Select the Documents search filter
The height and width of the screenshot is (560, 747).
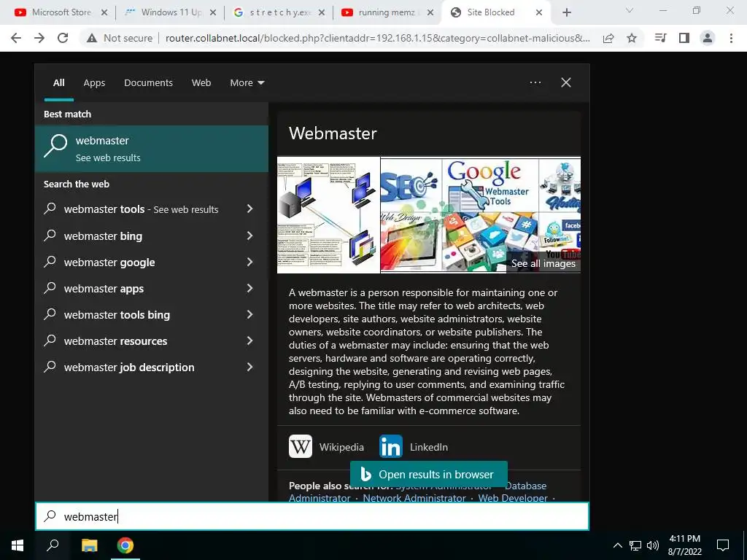148,83
